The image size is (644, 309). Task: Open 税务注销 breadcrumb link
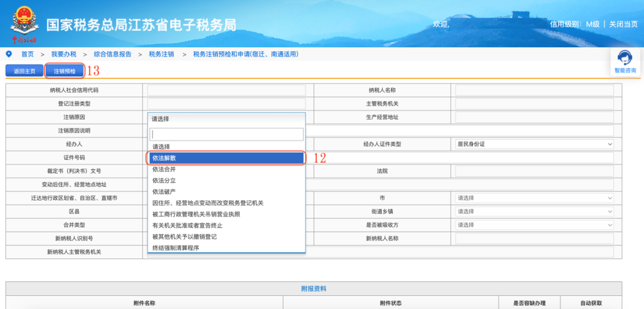click(x=162, y=54)
